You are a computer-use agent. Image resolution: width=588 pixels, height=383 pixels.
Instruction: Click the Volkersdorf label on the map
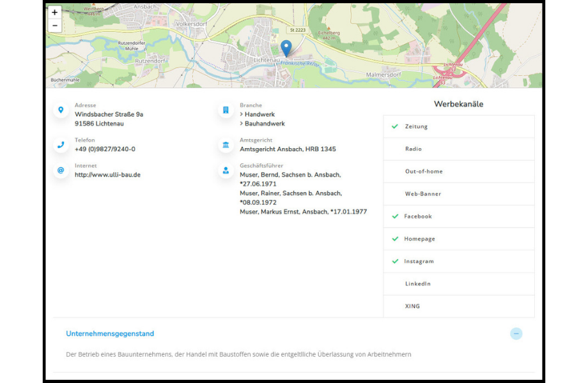click(191, 24)
